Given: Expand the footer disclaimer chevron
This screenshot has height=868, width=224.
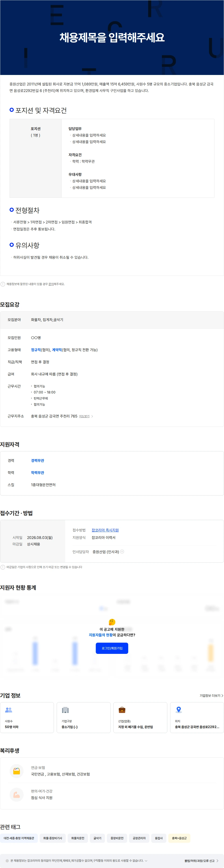Looking at the screenshot, I should (146, 861).
